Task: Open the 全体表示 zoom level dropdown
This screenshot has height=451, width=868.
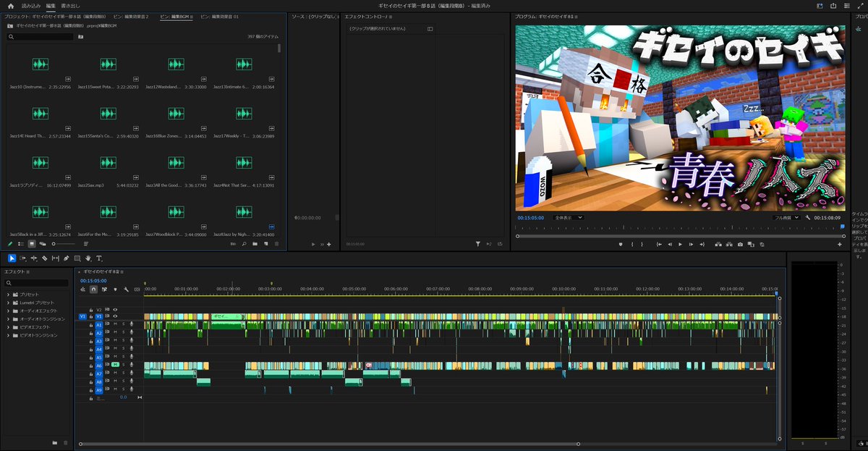Action: [568, 217]
